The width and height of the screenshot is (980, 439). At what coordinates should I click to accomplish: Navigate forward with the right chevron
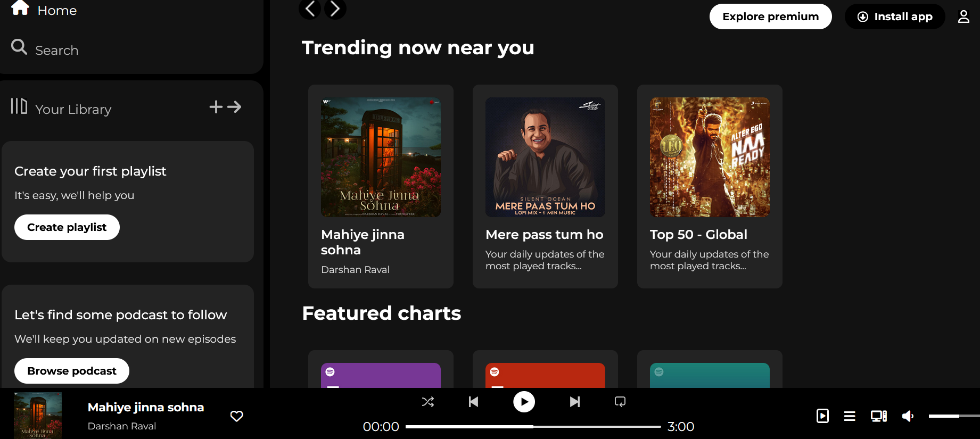point(335,9)
